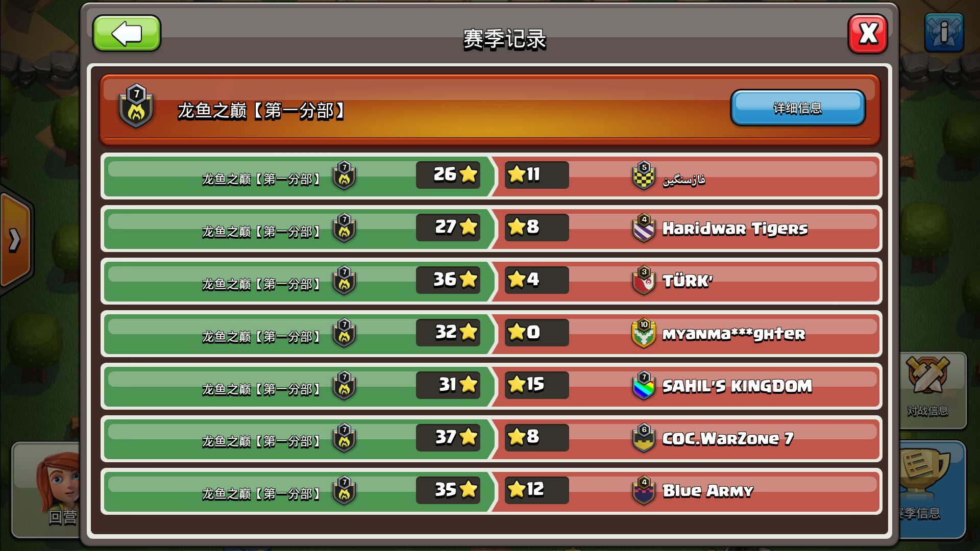Select the 36 stars score box
980x551 pixels.
pos(448,280)
